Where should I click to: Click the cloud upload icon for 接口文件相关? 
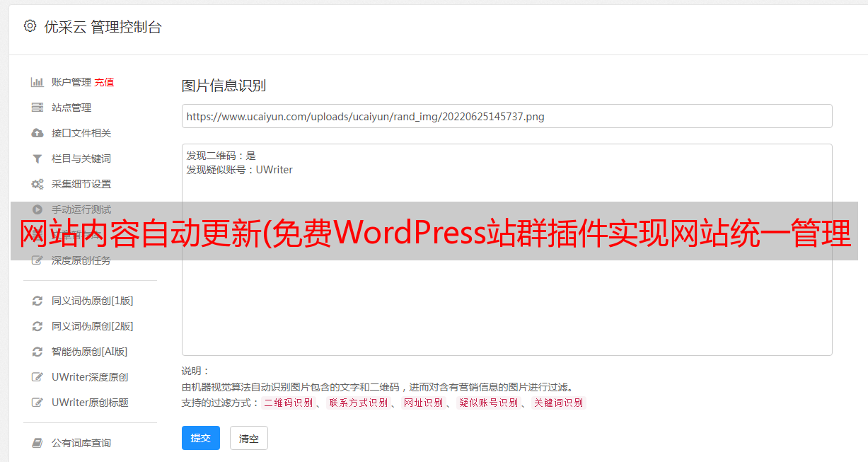click(37, 133)
